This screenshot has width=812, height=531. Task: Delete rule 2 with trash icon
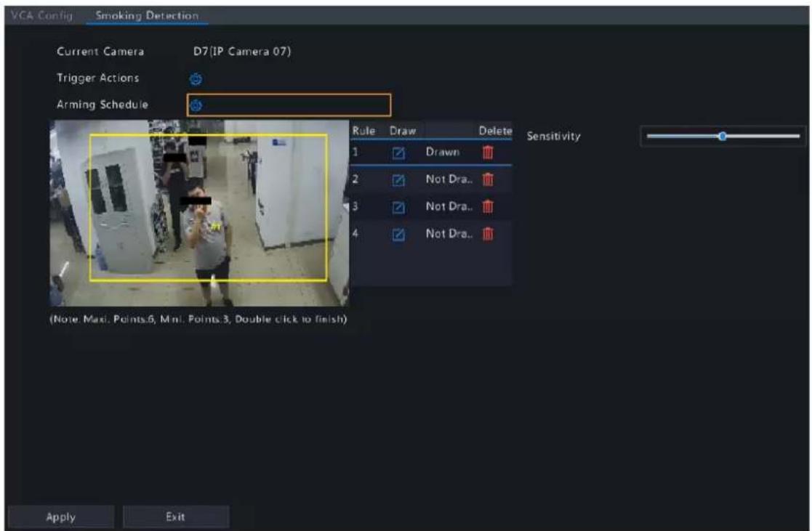(x=488, y=179)
